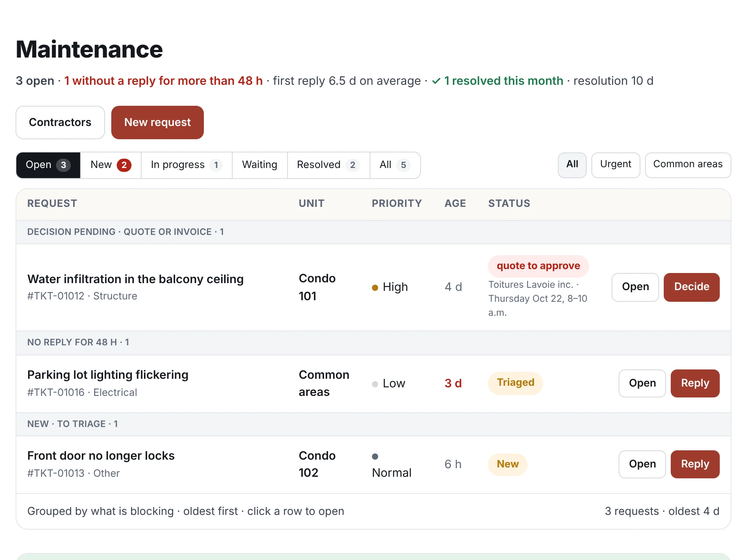Click the 'Front door no longer locks' title

click(101, 456)
